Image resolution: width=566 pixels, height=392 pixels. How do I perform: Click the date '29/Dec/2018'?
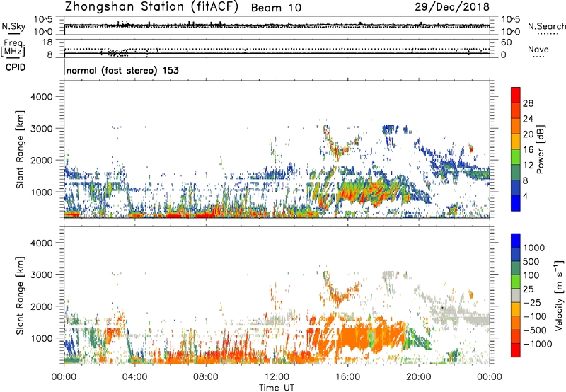tap(452, 6)
